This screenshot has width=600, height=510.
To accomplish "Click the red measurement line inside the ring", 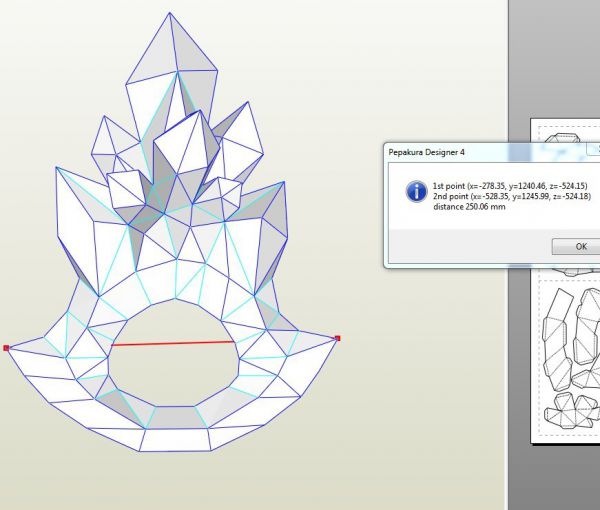I will tap(172, 343).
